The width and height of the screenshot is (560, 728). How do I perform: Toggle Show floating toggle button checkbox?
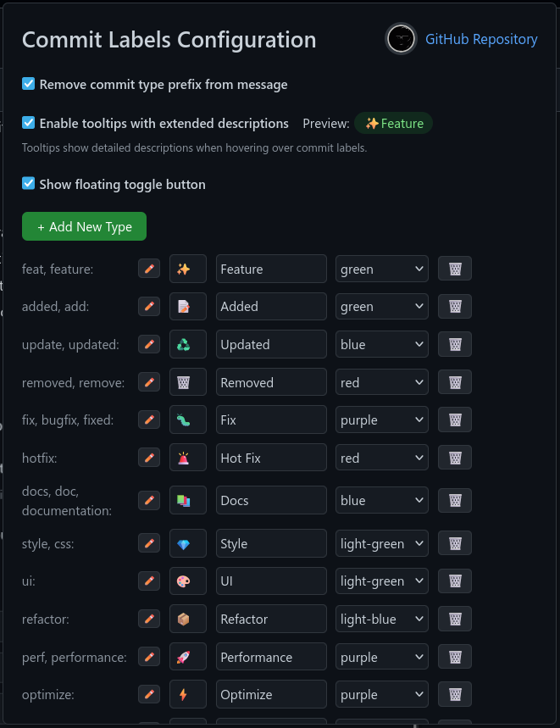(28, 183)
